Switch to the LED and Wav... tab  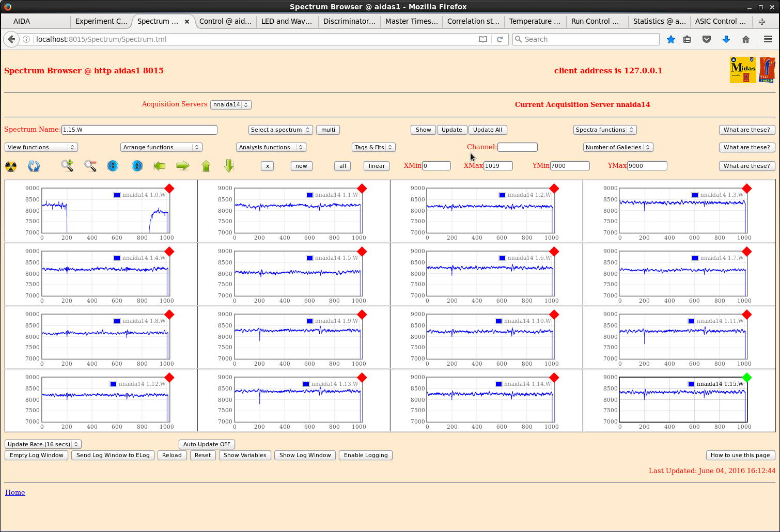(x=287, y=21)
